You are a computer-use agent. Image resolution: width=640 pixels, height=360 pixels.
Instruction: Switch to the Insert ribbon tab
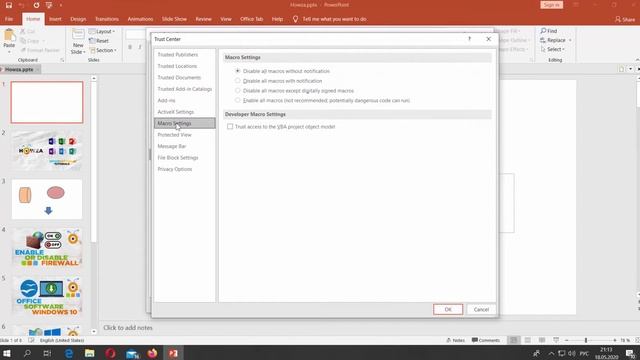[x=55, y=19]
